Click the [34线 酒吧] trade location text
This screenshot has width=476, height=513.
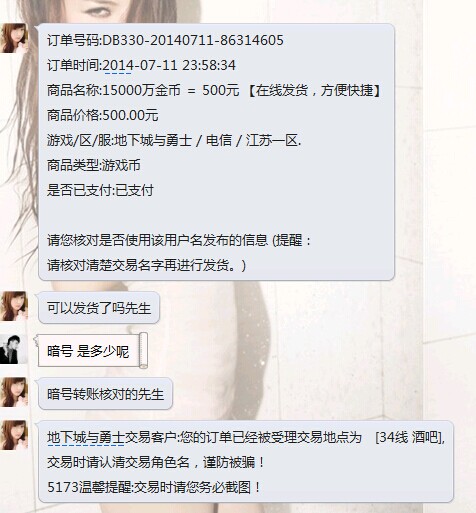410,437
